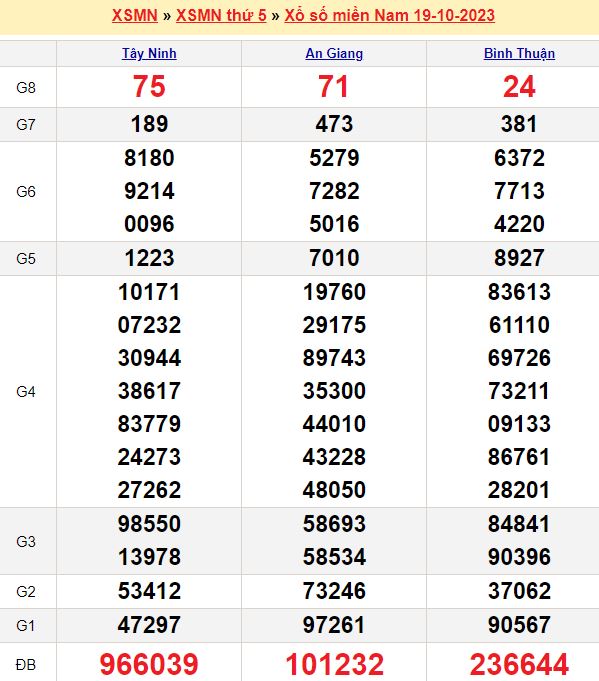Select Tây Ninh G1 number 47297

click(x=149, y=625)
